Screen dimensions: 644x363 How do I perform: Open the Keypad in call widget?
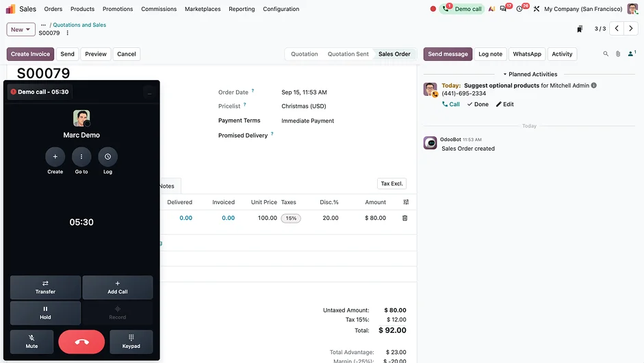tap(131, 342)
